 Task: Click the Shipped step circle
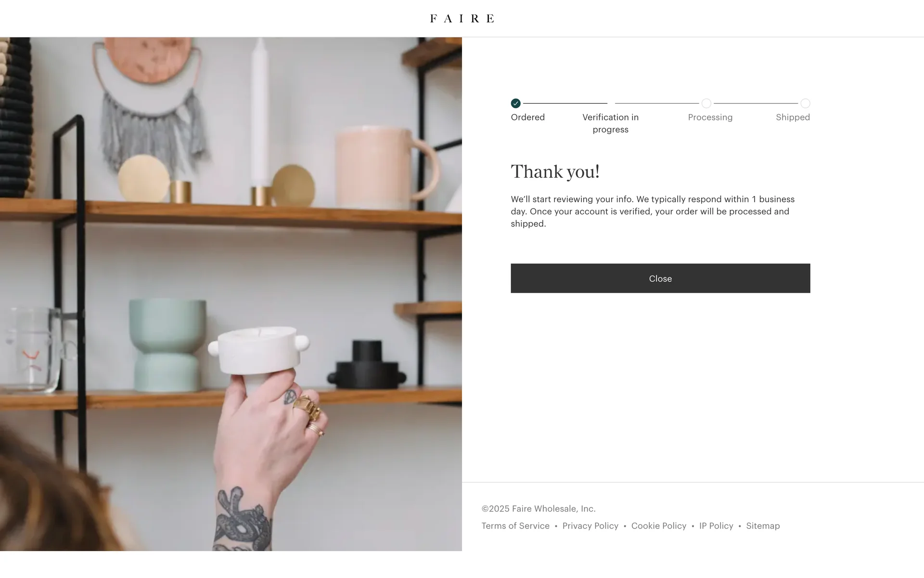click(x=805, y=103)
